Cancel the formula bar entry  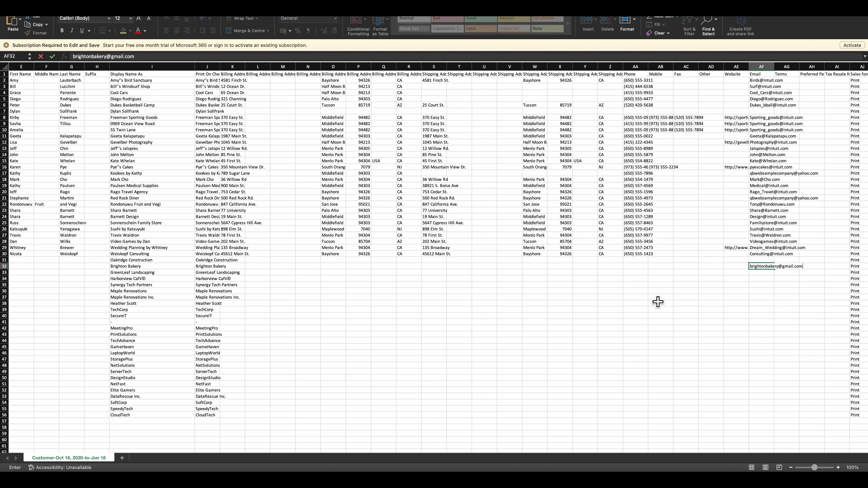(41, 56)
